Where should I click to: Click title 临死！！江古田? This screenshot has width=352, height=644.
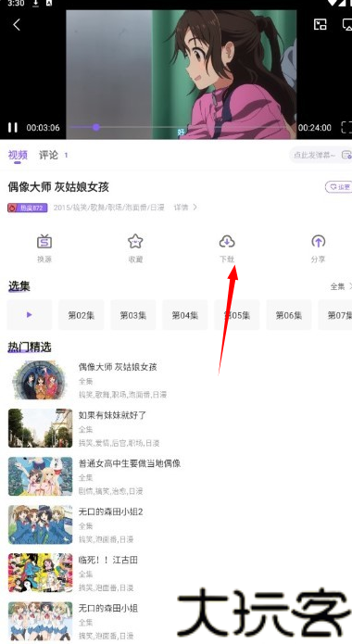(x=108, y=560)
